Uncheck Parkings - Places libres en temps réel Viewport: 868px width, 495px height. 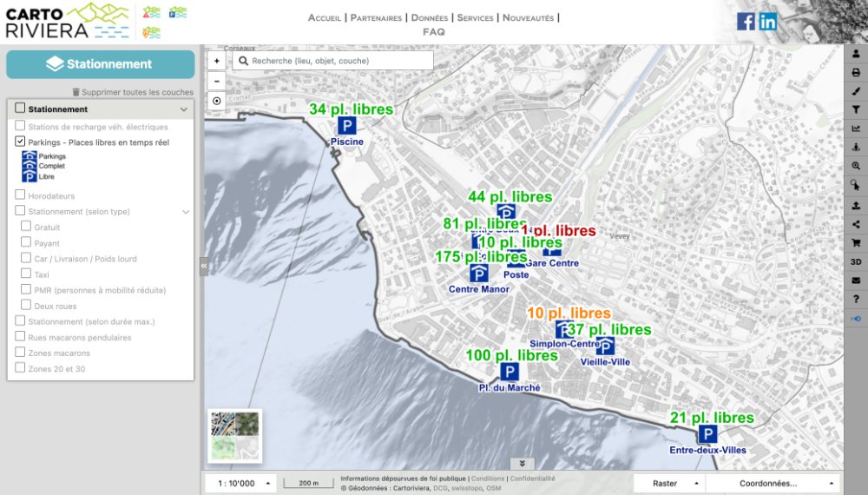(x=21, y=141)
